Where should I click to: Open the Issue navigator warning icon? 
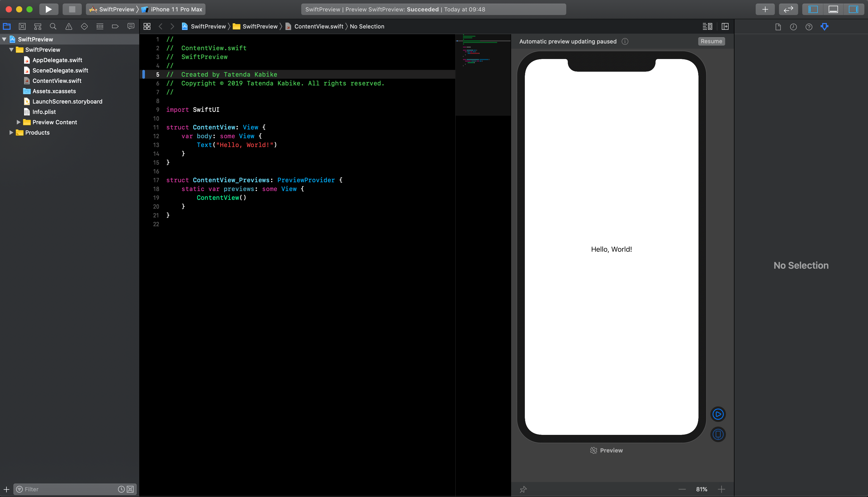69,26
